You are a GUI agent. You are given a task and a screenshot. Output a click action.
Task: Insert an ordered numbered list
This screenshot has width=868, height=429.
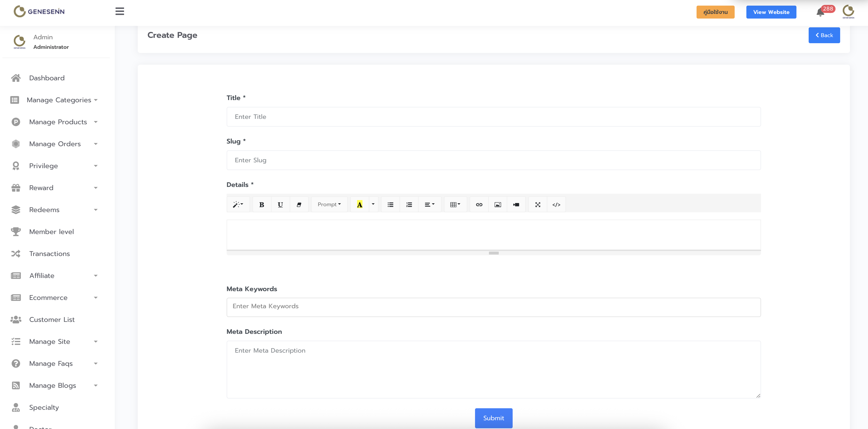click(409, 204)
